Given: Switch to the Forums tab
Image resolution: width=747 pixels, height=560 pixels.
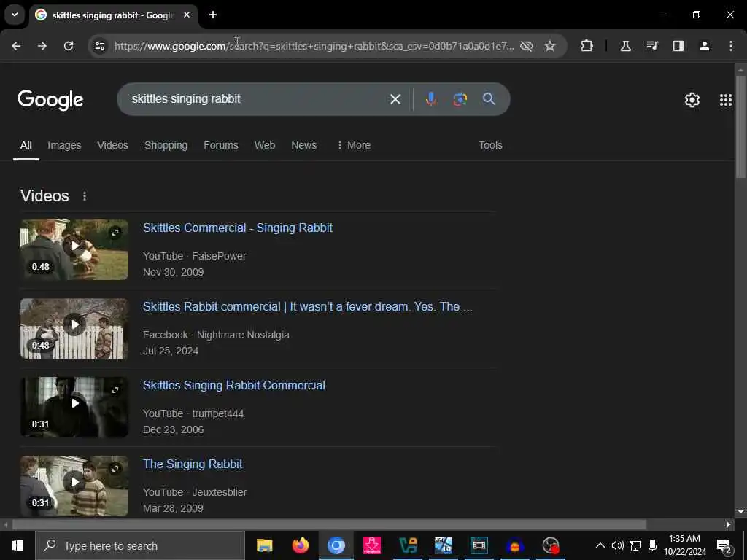Looking at the screenshot, I should pos(221,145).
